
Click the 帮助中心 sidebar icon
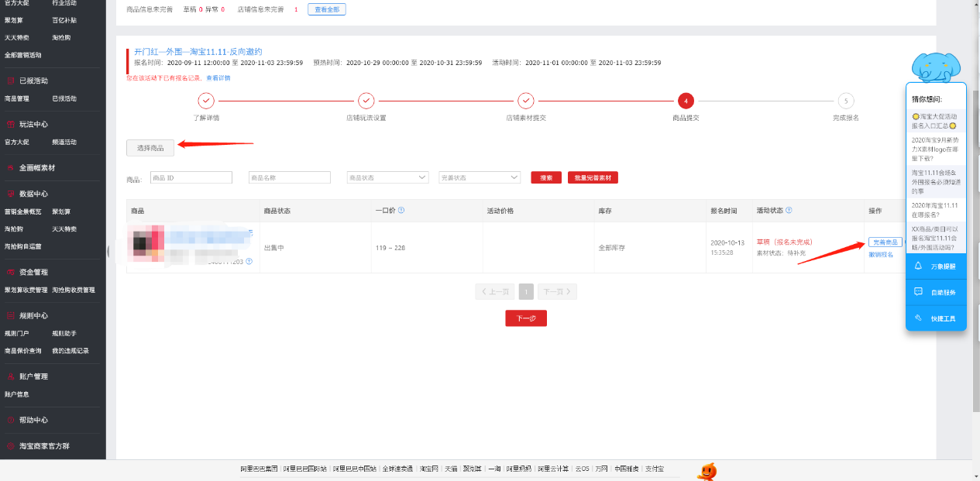click(10, 420)
